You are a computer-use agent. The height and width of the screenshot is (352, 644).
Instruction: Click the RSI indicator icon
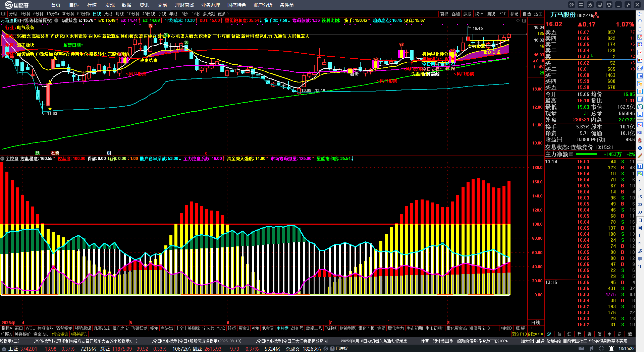click(640, 132)
